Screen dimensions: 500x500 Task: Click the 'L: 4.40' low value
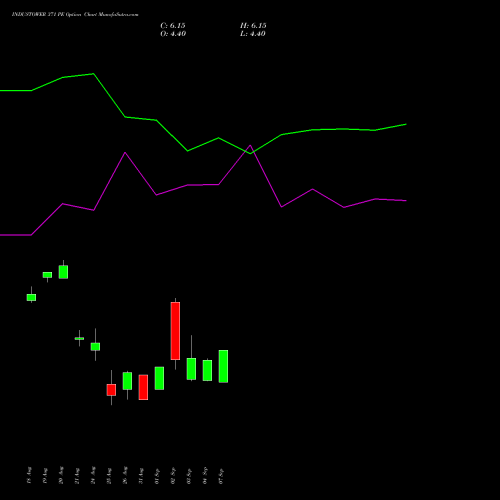pos(253,34)
